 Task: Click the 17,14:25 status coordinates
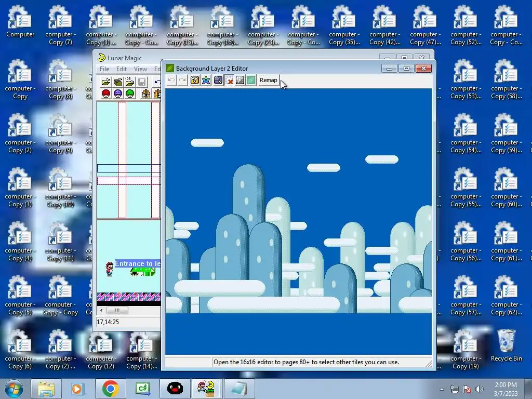(108, 322)
